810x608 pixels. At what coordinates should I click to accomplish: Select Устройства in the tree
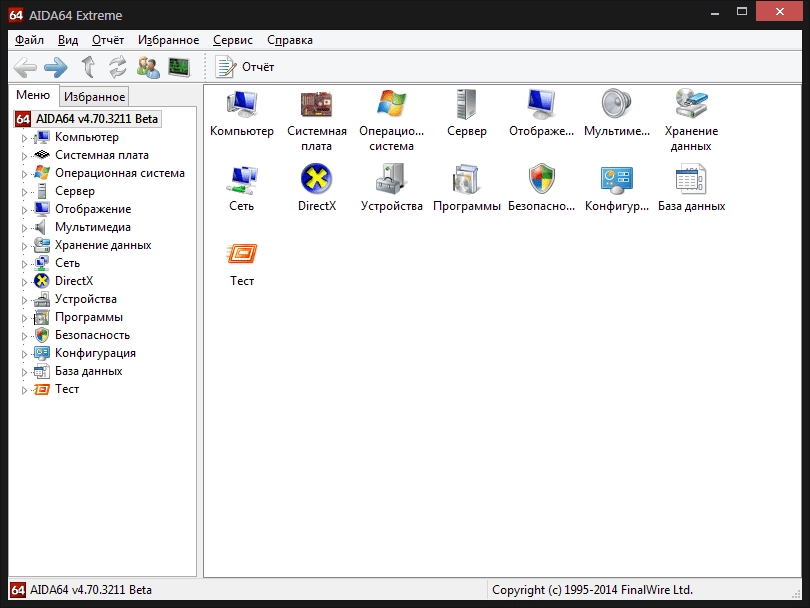point(86,299)
